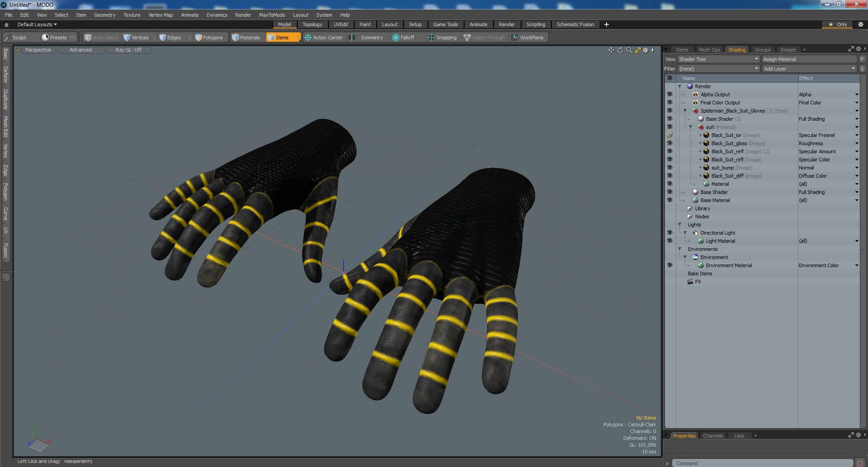Hide the Black_Suit_diff image layer
This screenshot has width=868, height=467.
pos(669,176)
